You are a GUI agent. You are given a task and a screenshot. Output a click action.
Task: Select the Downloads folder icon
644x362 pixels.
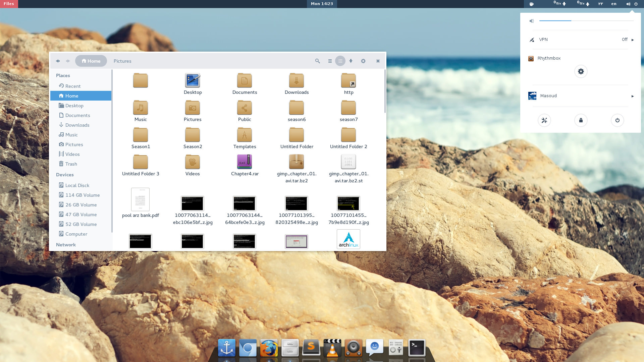pyautogui.click(x=297, y=80)
